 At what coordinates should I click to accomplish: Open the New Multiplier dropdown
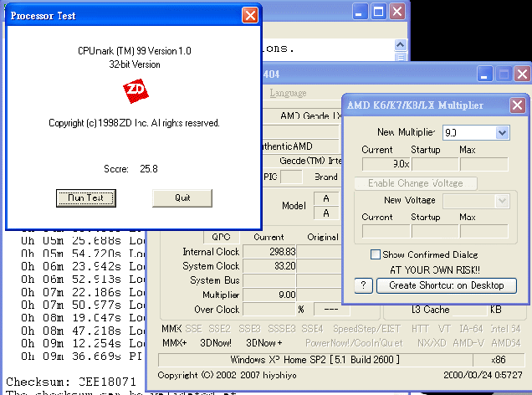[x=502, y=133]
